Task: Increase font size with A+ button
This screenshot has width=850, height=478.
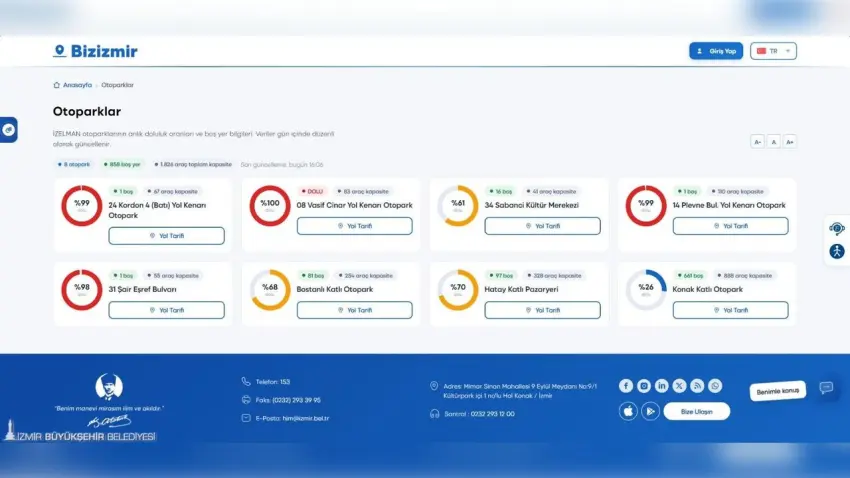Action: tap(790, 142)
